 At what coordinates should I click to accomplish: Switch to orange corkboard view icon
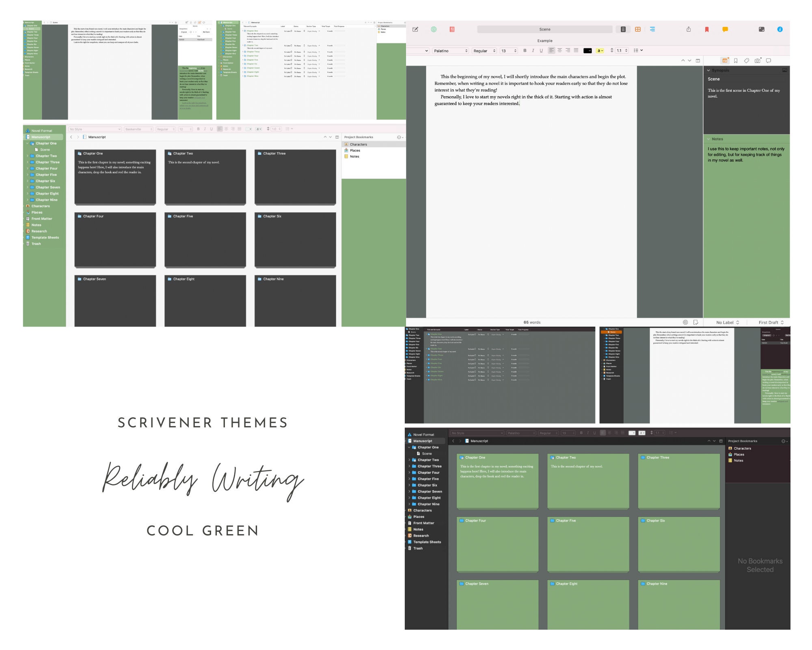tap(638, 29)
